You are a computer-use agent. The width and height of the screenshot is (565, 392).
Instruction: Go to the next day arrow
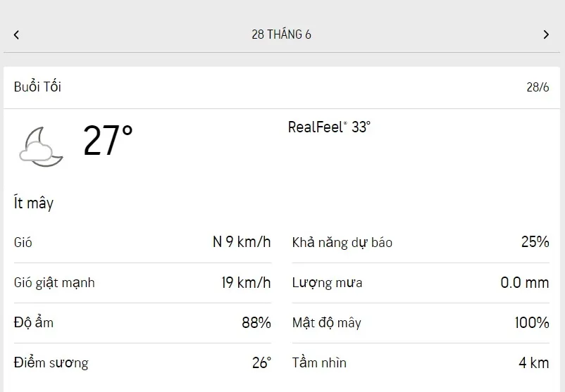click(x=546, y=34)
